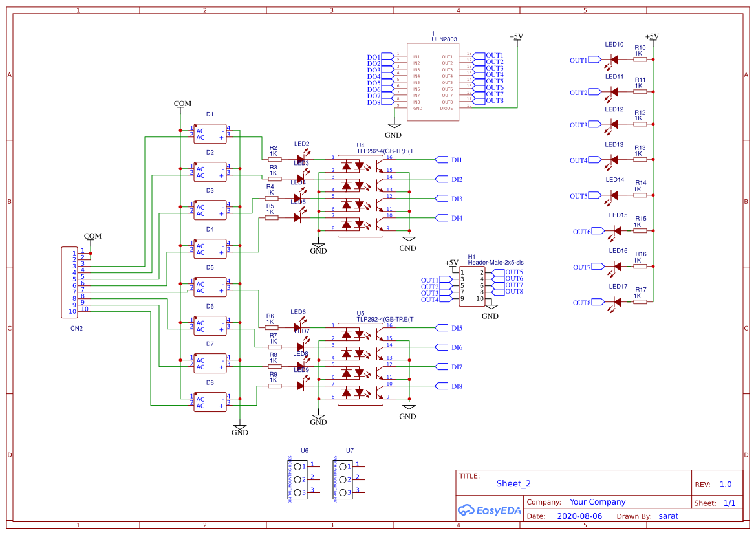Viewport: 756px width, 535px height.
Task: Click the +5V power flag near H1
Action: (x=451, y=262)
